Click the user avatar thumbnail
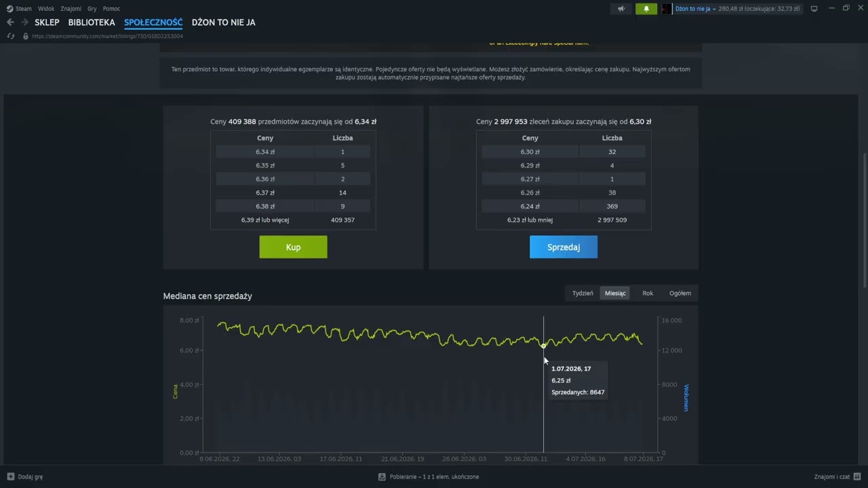Image resolution: width=868 pixels, height=488 pixels. (x=667, y=9)
